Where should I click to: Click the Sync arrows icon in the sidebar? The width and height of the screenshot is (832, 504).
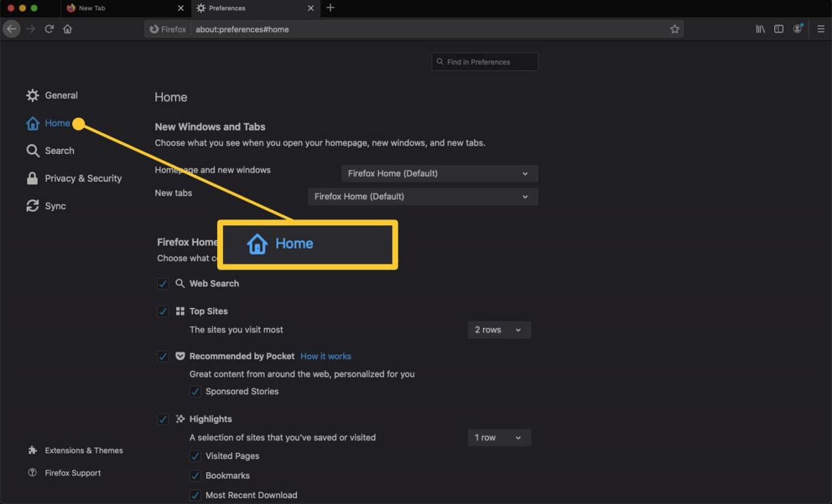32,206
